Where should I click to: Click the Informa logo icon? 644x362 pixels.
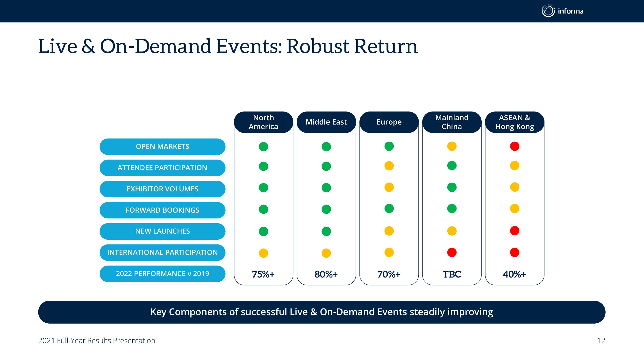point(548,11)
